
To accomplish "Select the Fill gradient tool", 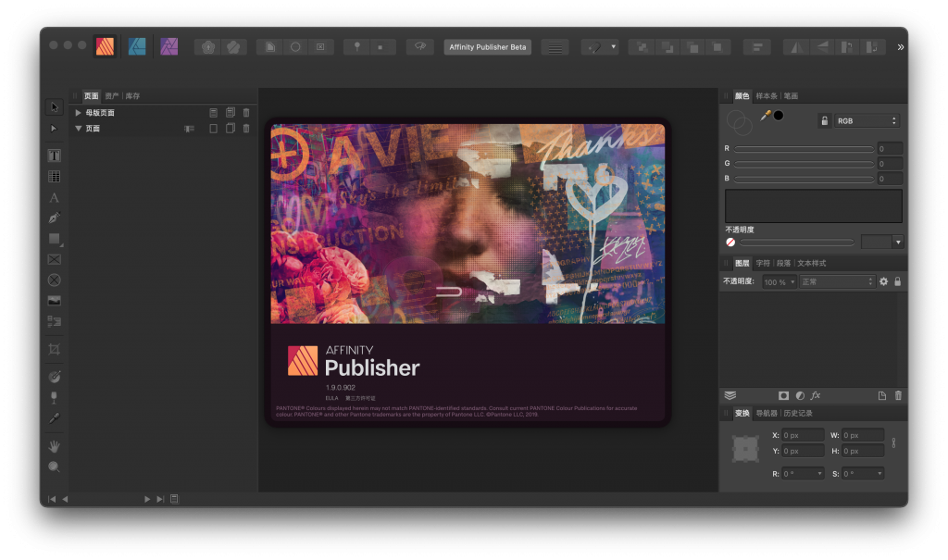I will [x=55, y=377].
